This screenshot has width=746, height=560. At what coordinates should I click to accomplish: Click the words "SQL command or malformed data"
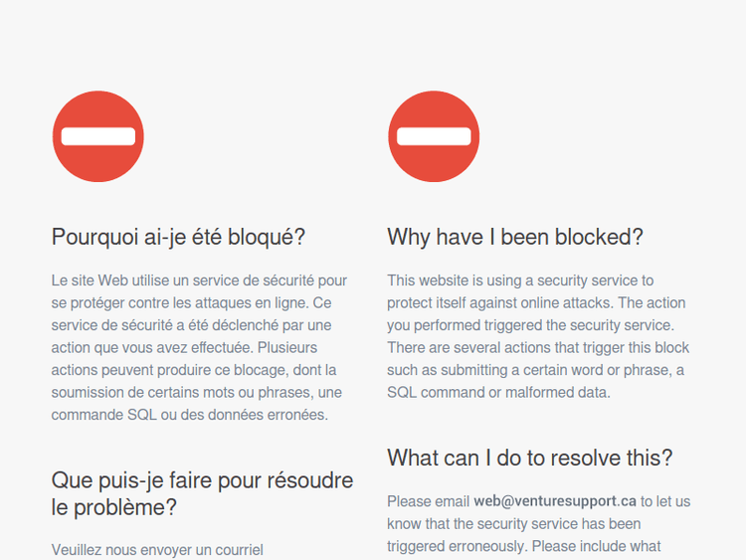(x=498, y=393)
